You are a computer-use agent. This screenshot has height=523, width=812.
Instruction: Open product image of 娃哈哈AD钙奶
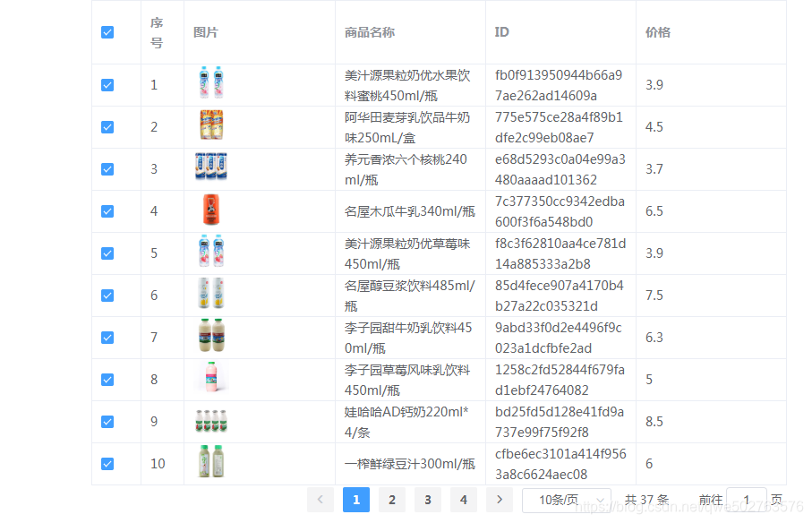coord(211,421)
